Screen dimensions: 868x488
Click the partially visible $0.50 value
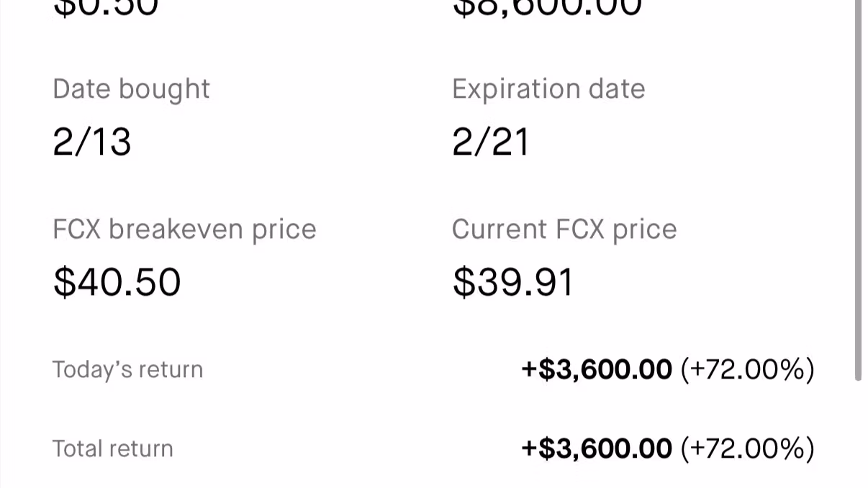(x=106, y=7)
